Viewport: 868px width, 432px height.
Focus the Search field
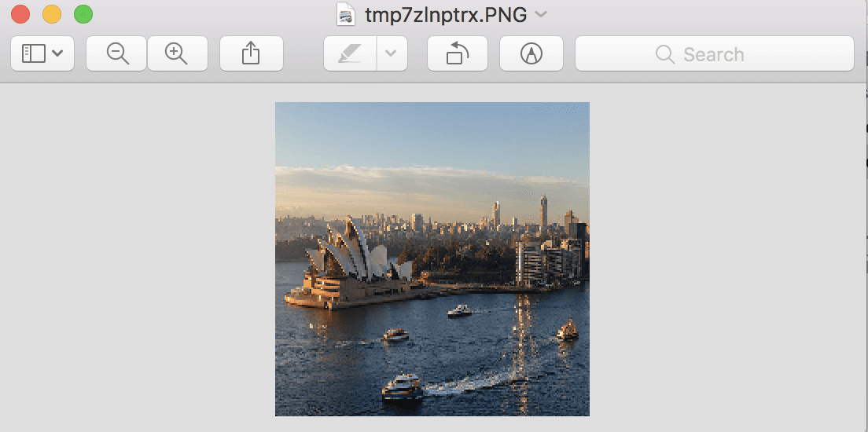point(715,53)
